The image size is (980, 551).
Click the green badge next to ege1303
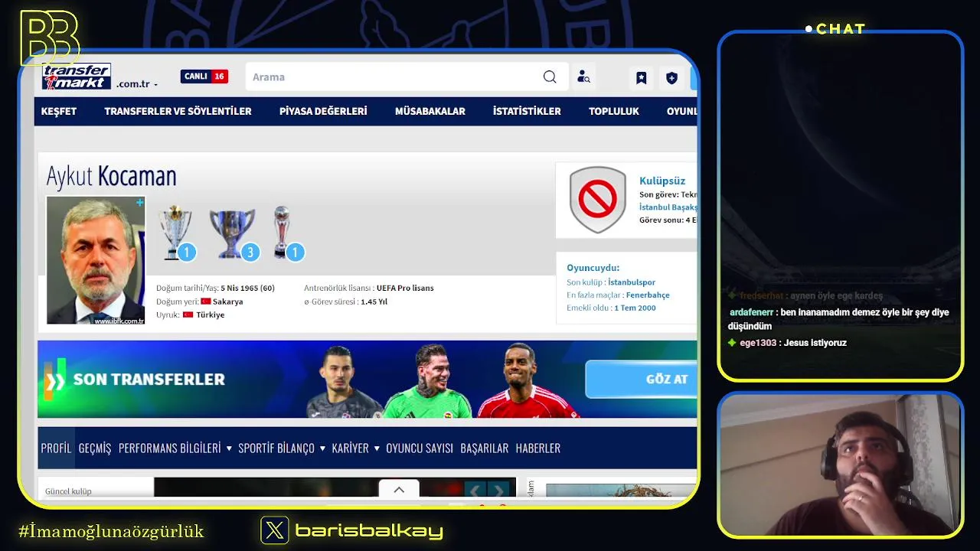coord(732,343)
